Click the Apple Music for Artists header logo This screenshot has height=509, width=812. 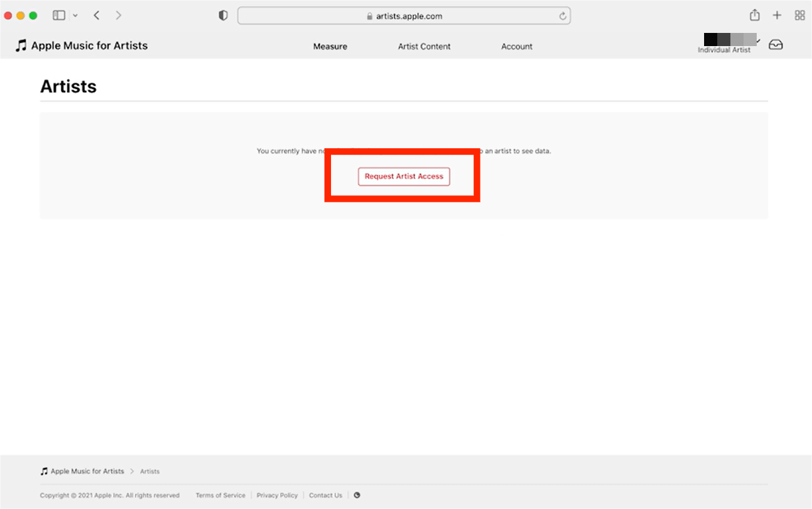pyautogui.click(x=82, y=45)
